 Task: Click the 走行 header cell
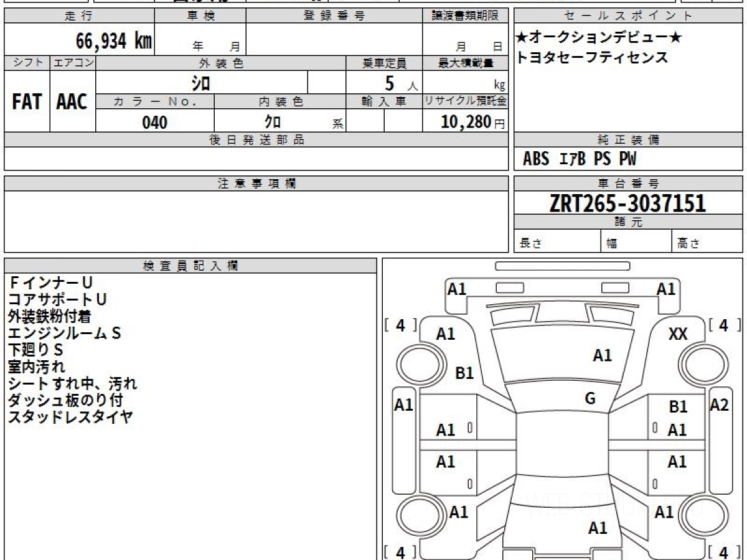79,16
